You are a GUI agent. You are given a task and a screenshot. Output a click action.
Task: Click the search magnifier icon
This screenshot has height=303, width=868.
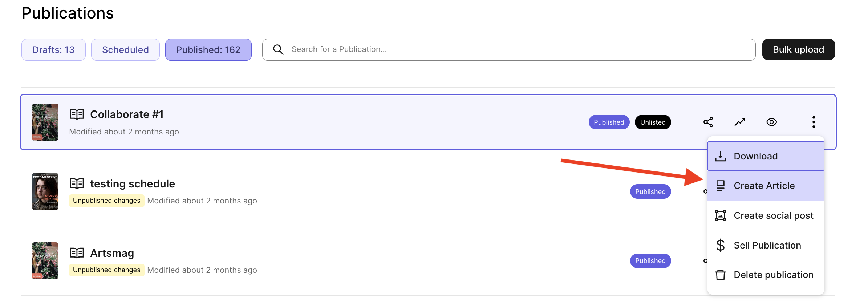[x=278, y=49]
